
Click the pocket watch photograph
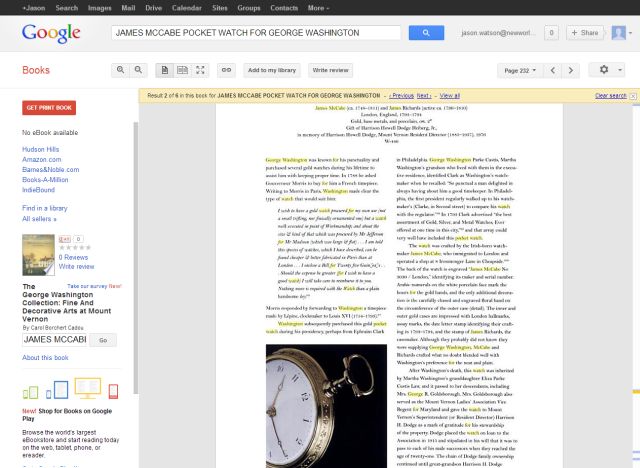click(x=326, y=406)
